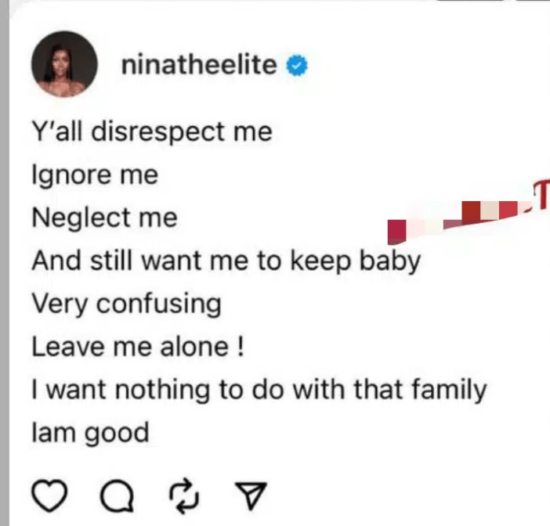Visit the ninatheelite username link

tap(199, 65)
